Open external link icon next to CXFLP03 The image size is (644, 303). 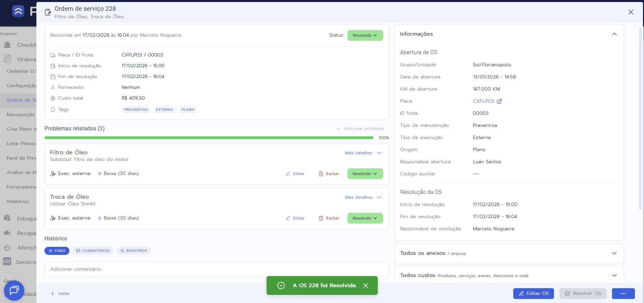coord(499,101)
